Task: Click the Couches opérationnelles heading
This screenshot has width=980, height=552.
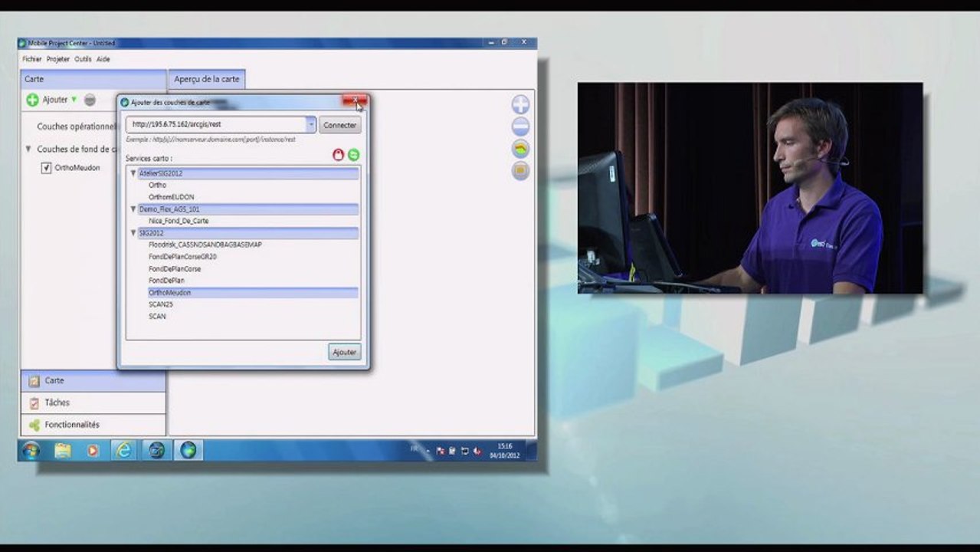Action: click(77, 127)
